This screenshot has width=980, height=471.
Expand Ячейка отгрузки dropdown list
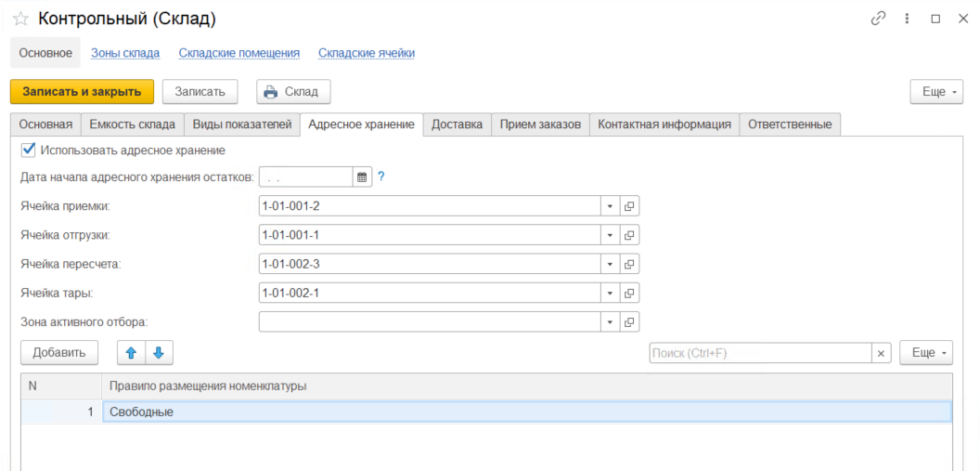click(610, 235)
